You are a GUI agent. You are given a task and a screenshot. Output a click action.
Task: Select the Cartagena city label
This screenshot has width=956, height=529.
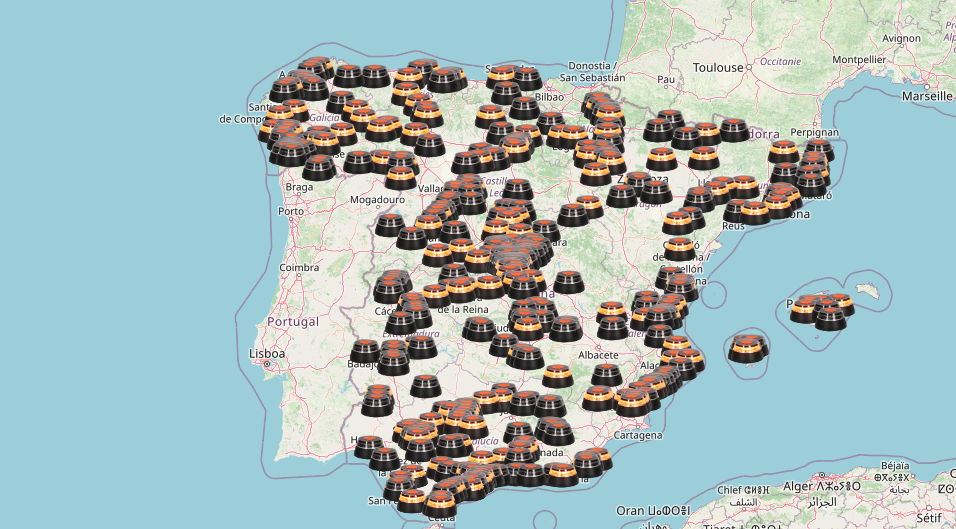click(x=638, y=435)
